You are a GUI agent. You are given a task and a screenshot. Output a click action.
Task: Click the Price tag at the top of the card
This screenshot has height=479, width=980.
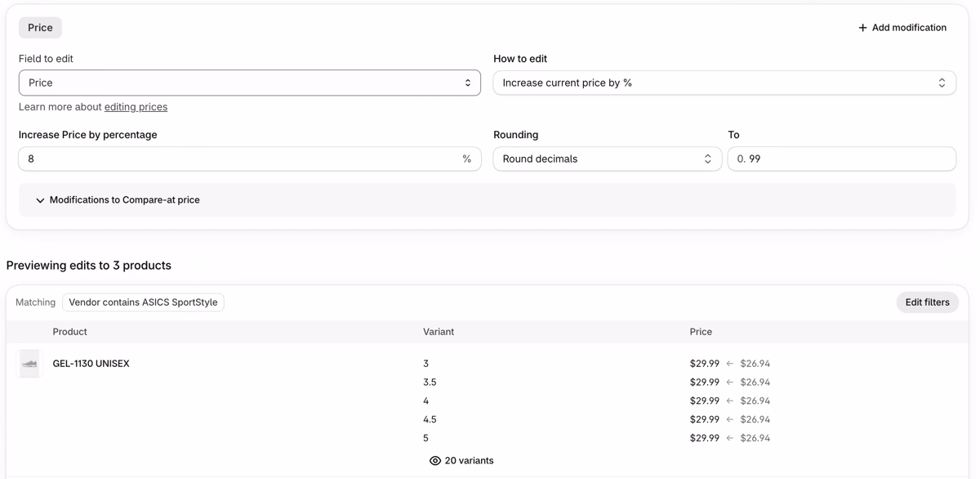coord(40,28)
